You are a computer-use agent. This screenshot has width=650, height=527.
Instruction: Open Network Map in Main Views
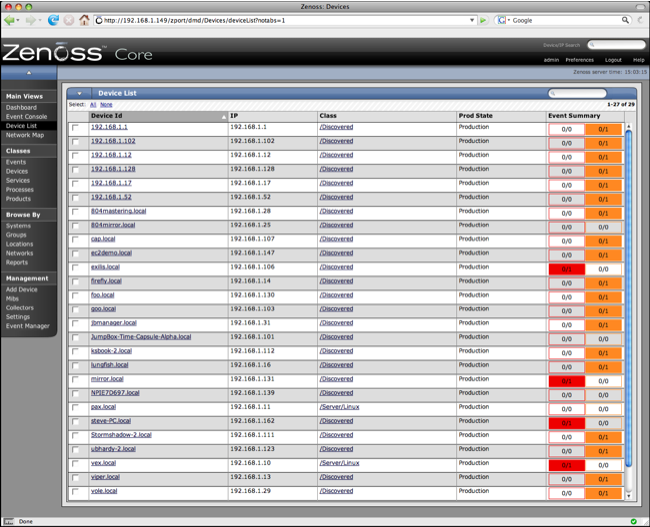[x=25, y=135]
